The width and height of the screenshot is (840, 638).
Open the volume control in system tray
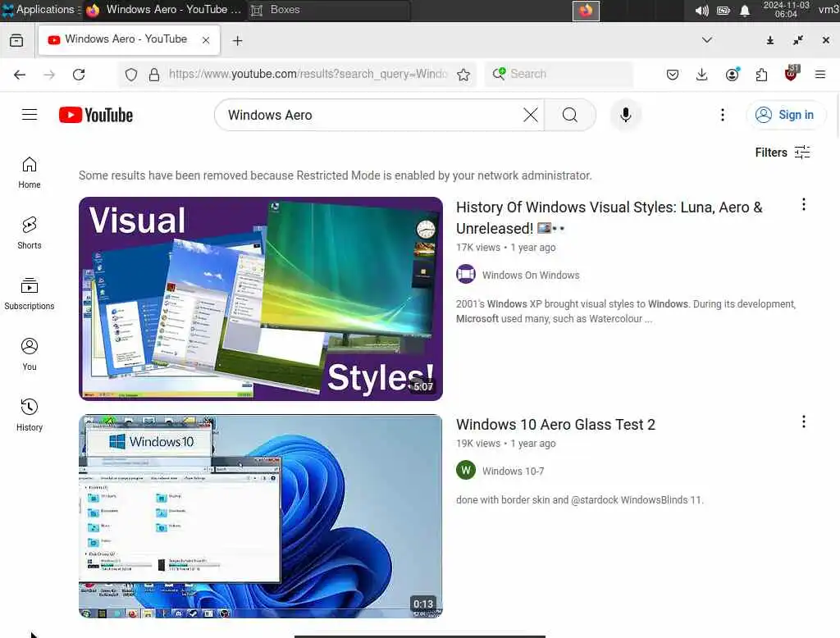701,10
